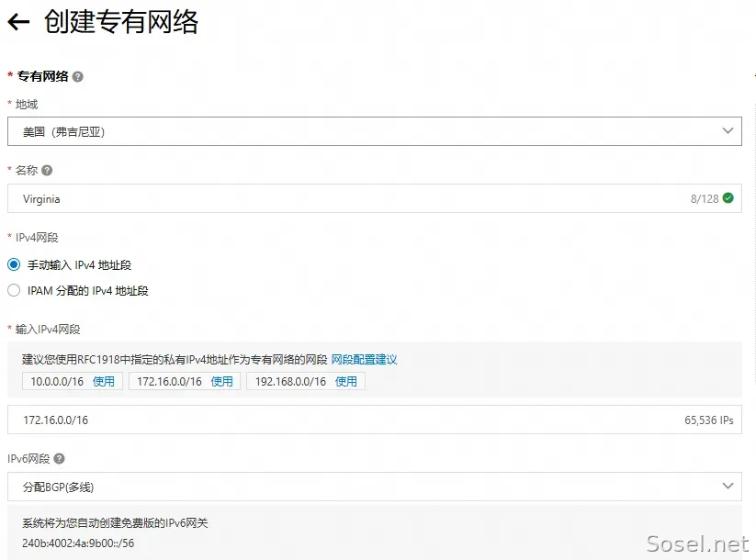Use the 172.16.0.0/16 suggested segment

(x=221, y=382)
